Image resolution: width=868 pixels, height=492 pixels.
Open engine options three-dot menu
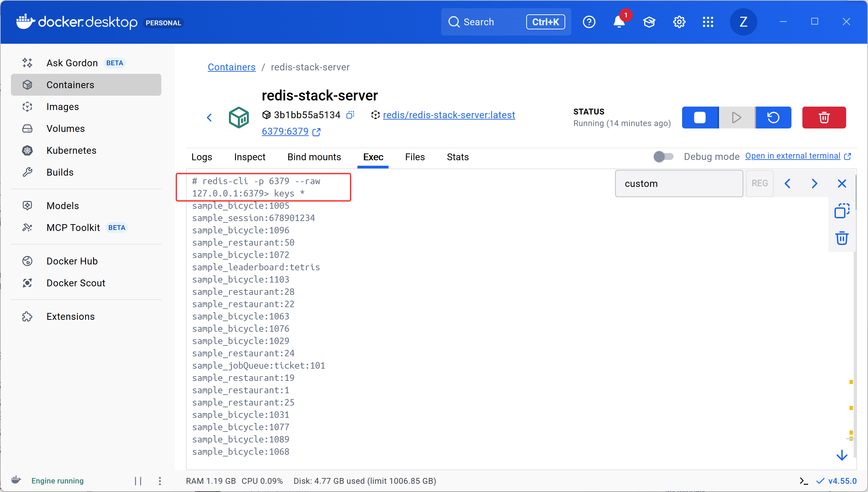tap(160, 481)
